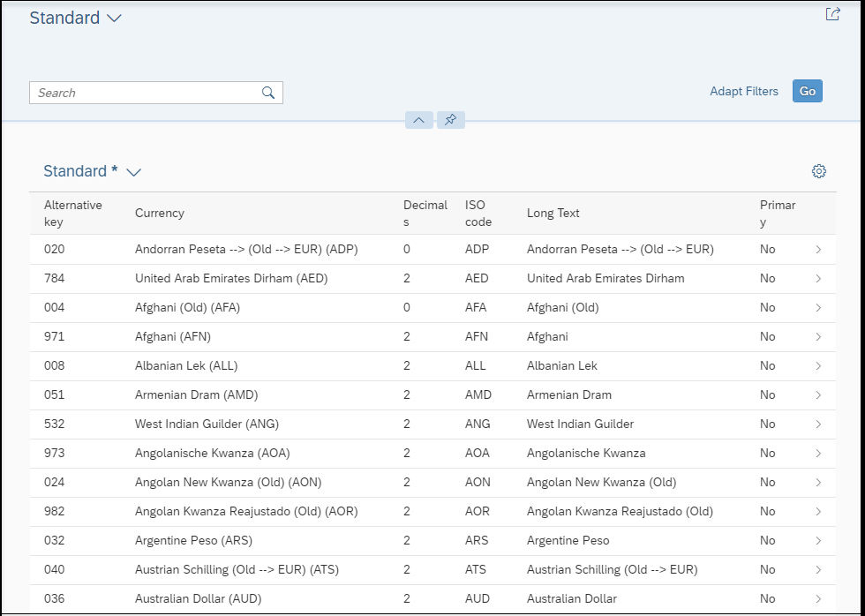Viewport: 865px width, 616px height.
Task: Open table settings gear icon
Action: point(819,171)
